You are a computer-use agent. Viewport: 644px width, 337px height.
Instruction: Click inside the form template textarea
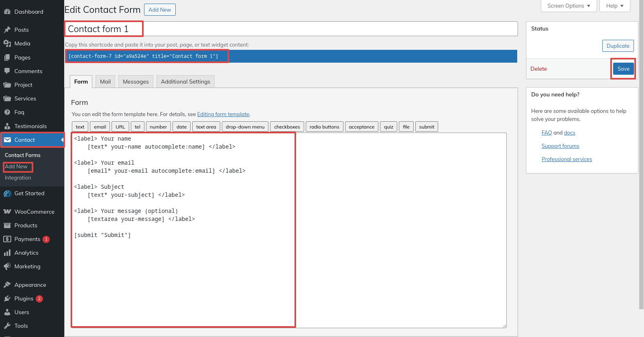pyautogui.click(x=289, y=231)
